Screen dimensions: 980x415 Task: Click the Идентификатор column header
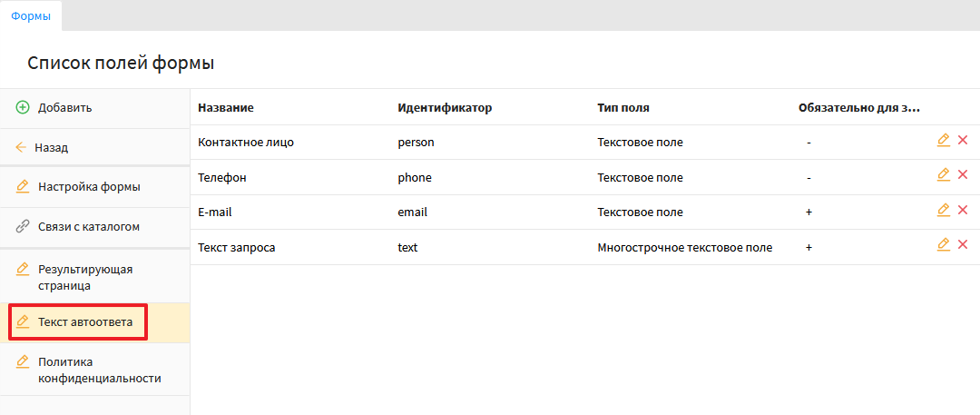445,108
